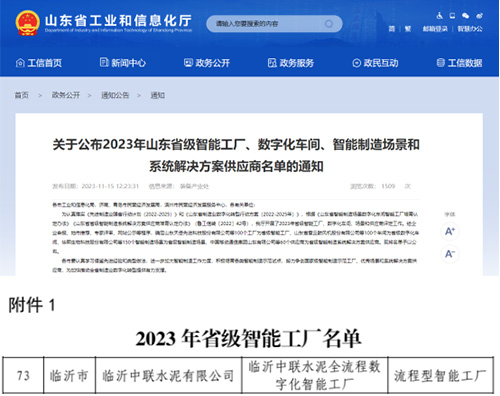Click the 浏览次数 1509 view count

(x=380, y=186)
